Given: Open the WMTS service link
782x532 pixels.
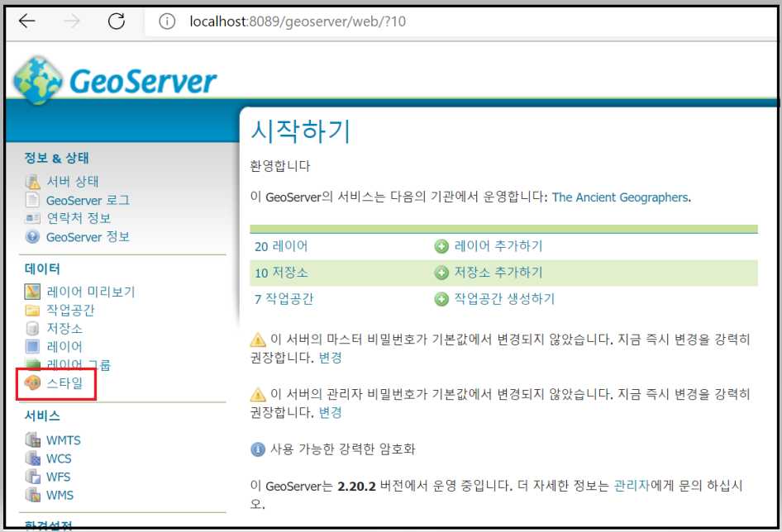Looking at the screenshot, I should click(x=64, y=440).
